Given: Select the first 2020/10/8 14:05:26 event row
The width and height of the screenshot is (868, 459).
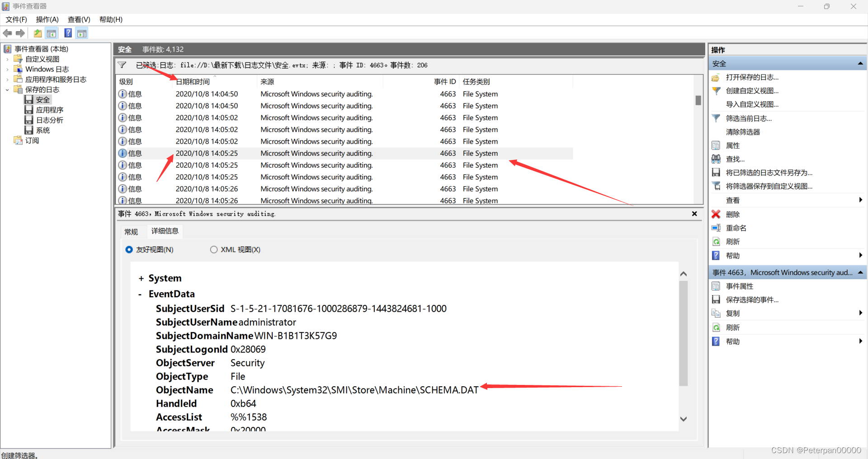Looking at the screenshot, I should pos(344,189).
